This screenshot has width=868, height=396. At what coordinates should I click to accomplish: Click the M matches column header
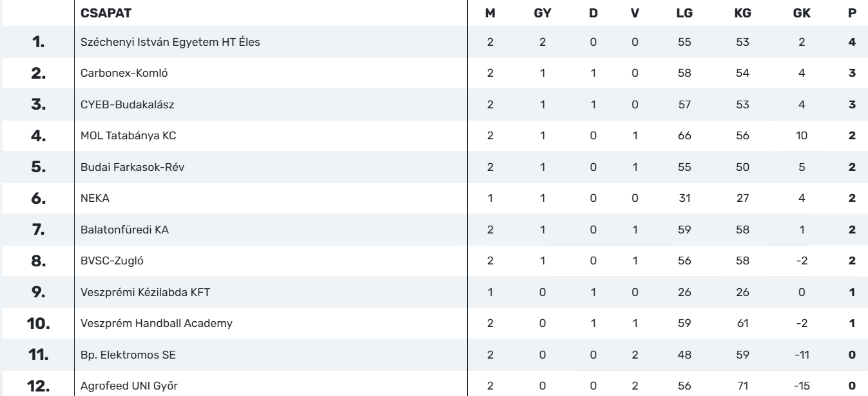point(490,13)
